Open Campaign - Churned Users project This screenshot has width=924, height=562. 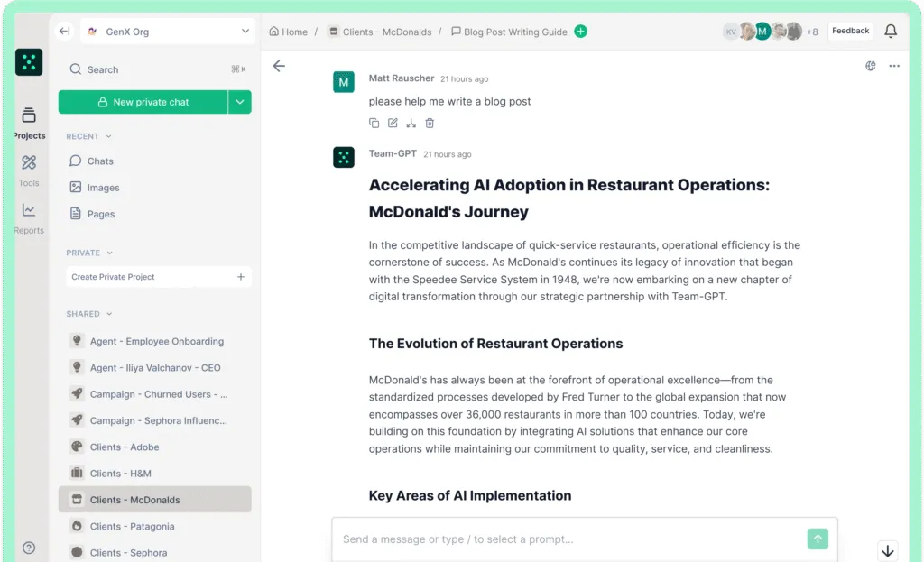pos(155,394)
